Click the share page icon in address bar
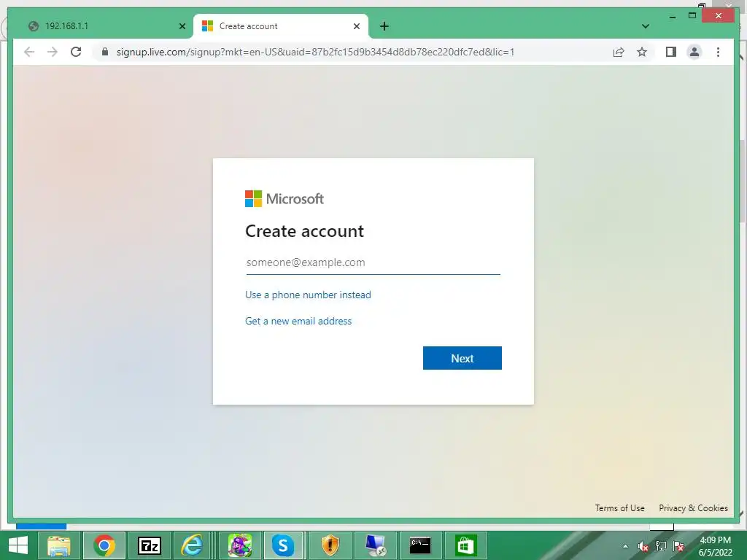This screenshot has width=747, height=560. coord(619,52)
